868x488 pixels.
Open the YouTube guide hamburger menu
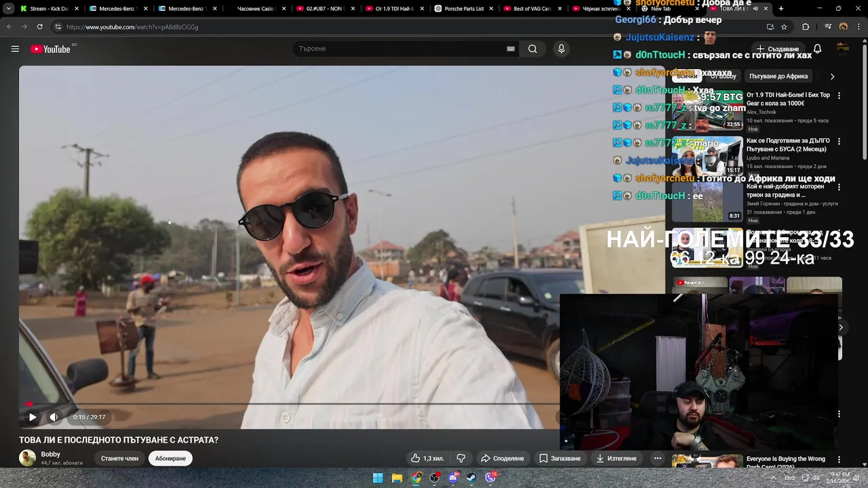click(15, 49)
